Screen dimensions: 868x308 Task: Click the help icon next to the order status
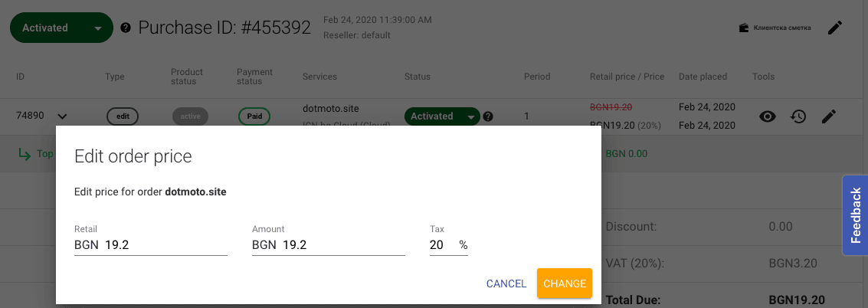[x=488, y=116]
